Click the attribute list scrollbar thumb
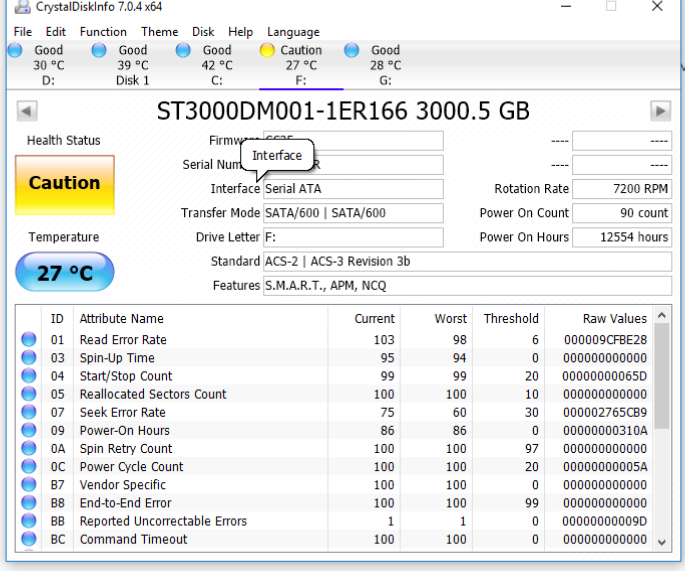 point(661,376)
